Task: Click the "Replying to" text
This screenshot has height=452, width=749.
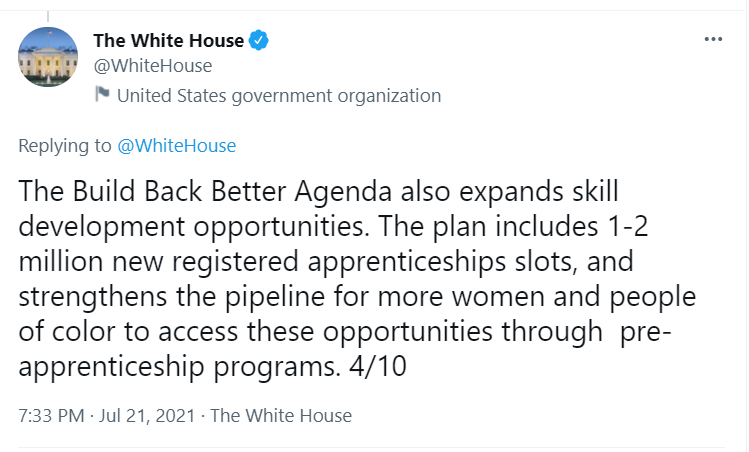Action: (64, 146)
